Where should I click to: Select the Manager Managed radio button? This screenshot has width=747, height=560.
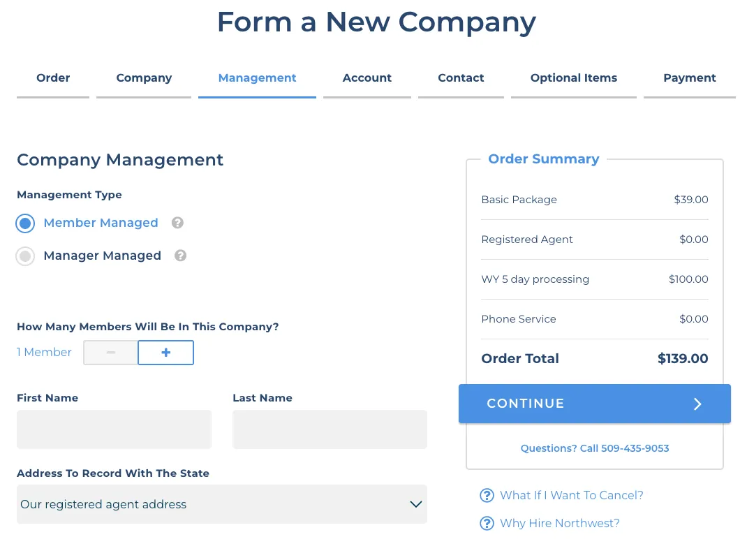pos(25,256)
